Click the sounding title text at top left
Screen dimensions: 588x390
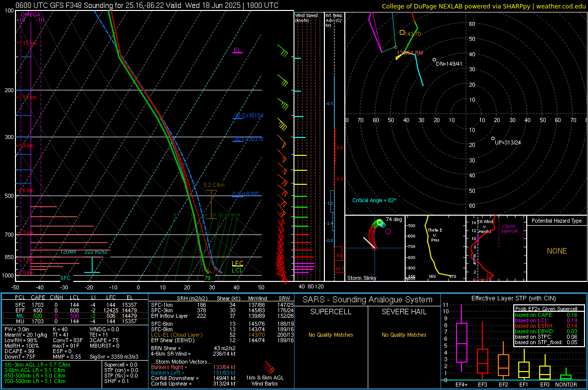click(147, 5)
